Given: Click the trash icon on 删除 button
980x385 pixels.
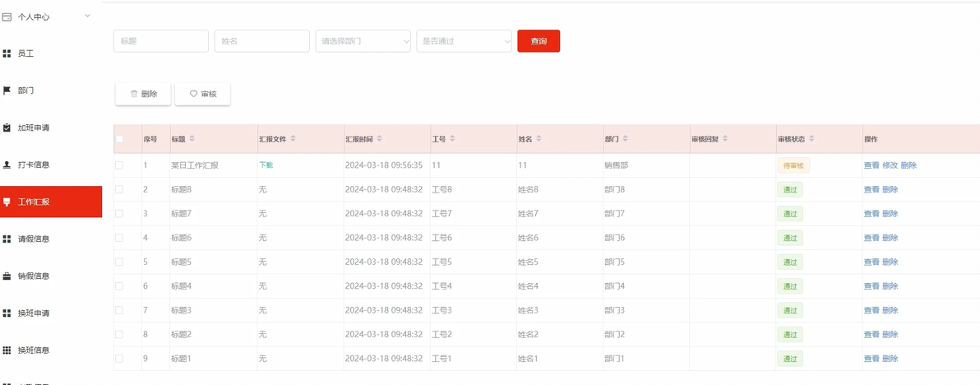Looking at the screenshot, I should 134,94.
